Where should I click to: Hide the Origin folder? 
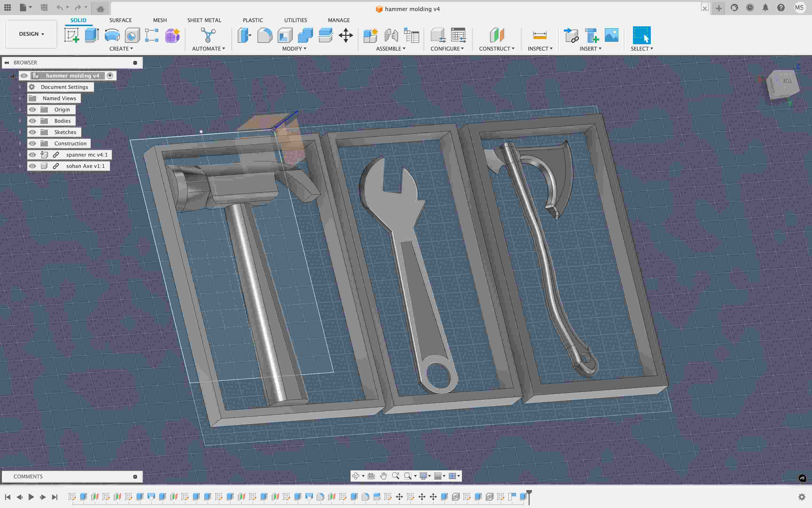(32, 110)
